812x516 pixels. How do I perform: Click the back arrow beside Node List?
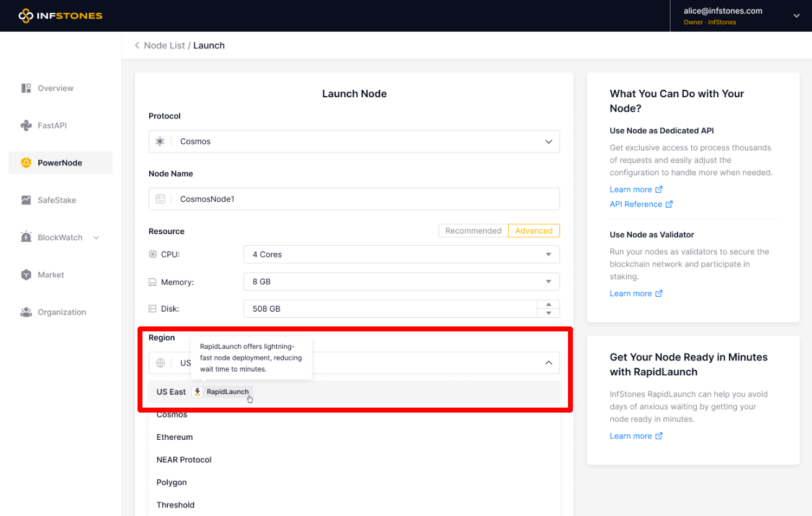(137, 45)
